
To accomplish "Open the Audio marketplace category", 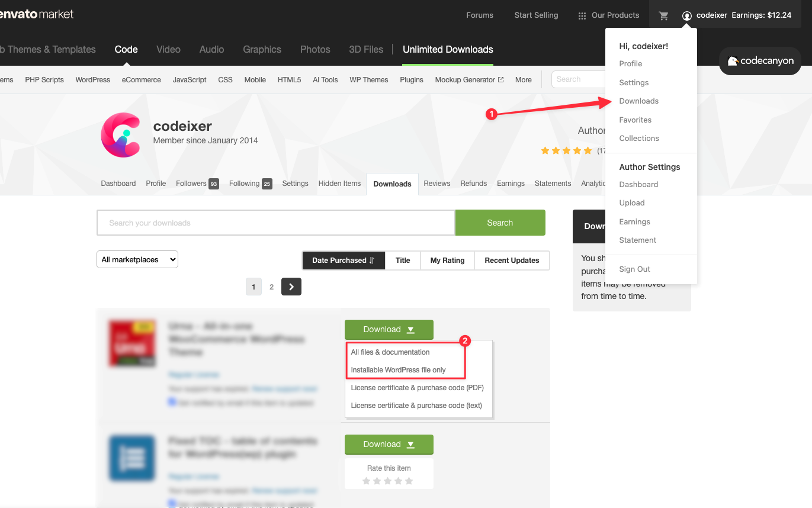I will (211, 50).
